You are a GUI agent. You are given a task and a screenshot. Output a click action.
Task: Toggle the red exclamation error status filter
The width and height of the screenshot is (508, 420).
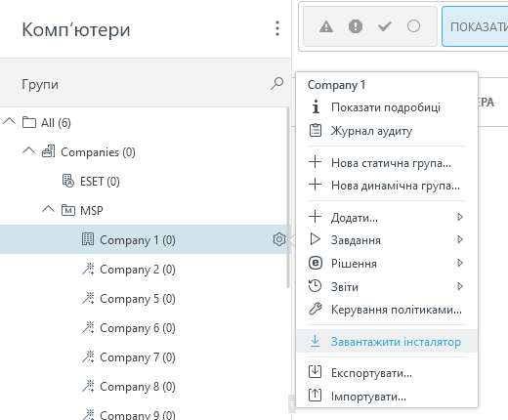click(356, 26)
